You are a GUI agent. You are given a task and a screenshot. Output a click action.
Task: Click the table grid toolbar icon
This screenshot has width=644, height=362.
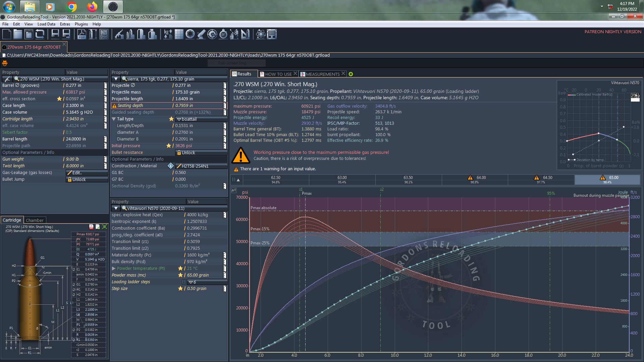(179, 34)
